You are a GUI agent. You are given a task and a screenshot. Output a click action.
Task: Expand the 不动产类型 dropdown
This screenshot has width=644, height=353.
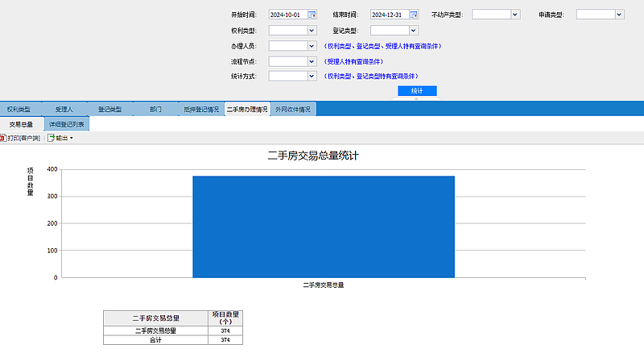515,15
